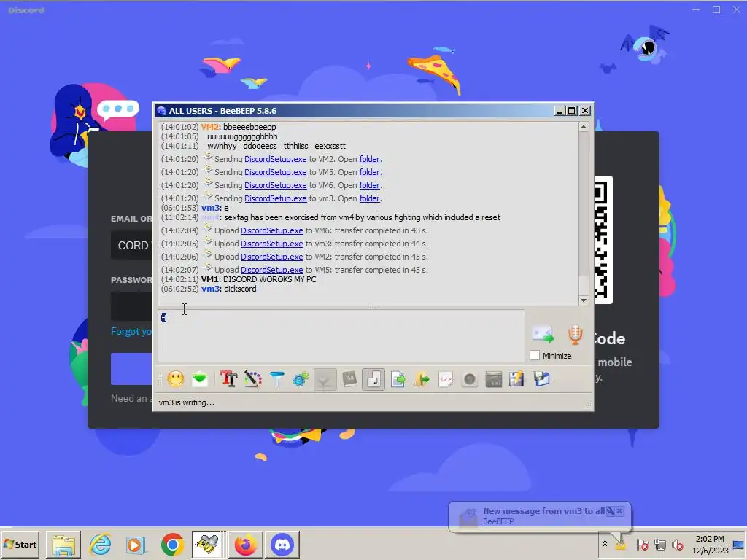Screen dimensions: 747x560
Task: Click the blue floppy disks save icon
Action: coord(542,379)
